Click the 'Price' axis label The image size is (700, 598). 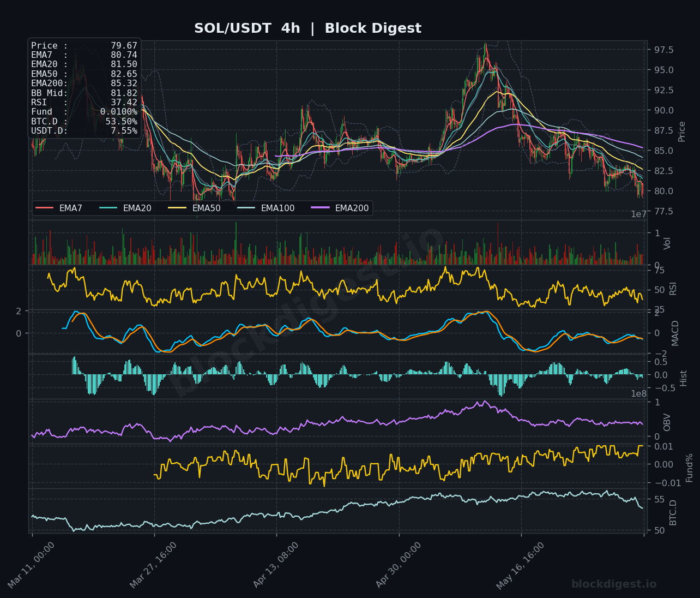pyautogui.click(x=681, y=131)
